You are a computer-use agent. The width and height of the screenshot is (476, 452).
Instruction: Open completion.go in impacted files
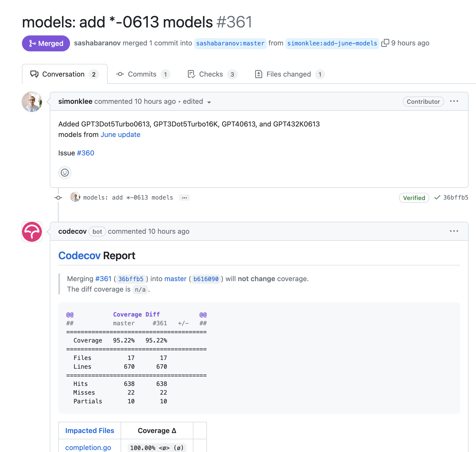[x=88, y=448]
